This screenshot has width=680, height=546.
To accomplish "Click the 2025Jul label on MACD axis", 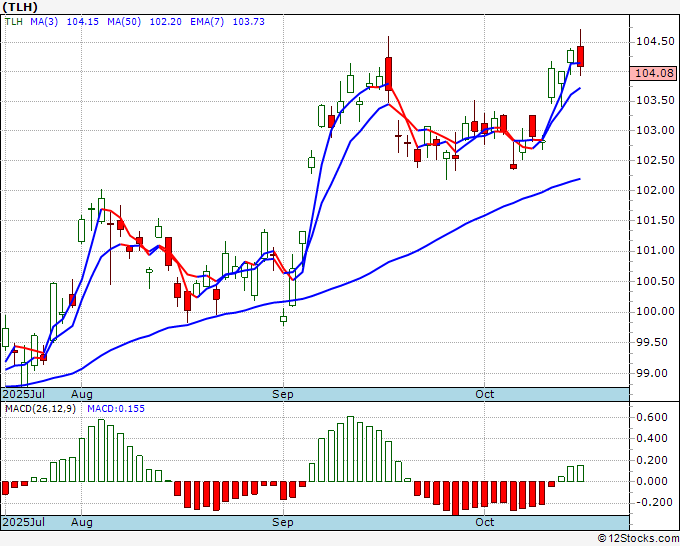I will pyautogui.click(x=24, y=522).
